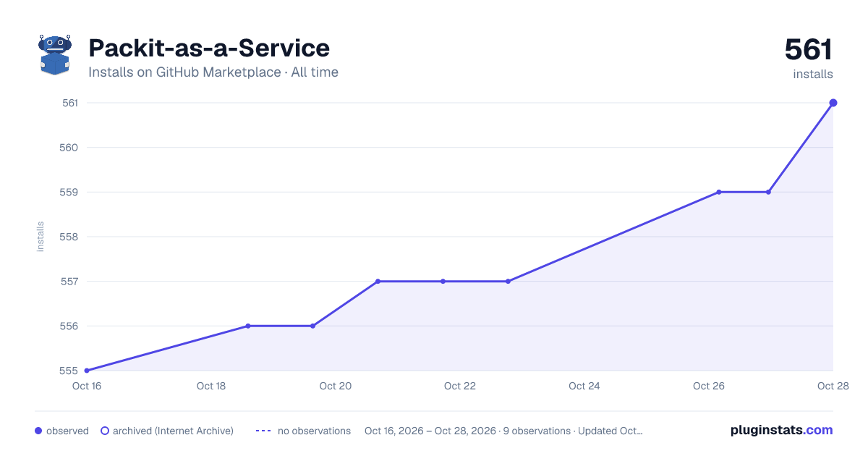Screen dimensions: 868x456
Task: Click the 560 y-axis label
Action: pos(69,148)
